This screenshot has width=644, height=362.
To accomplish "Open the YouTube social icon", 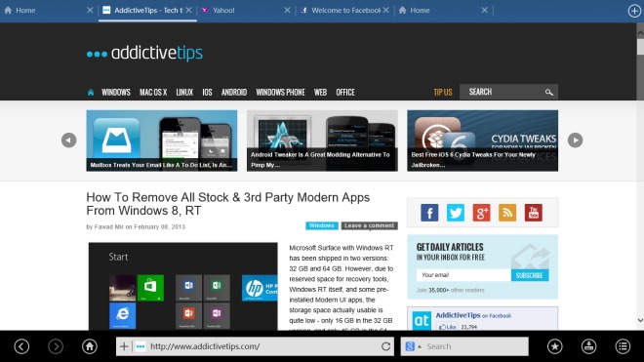I will (x=534, y=213).
